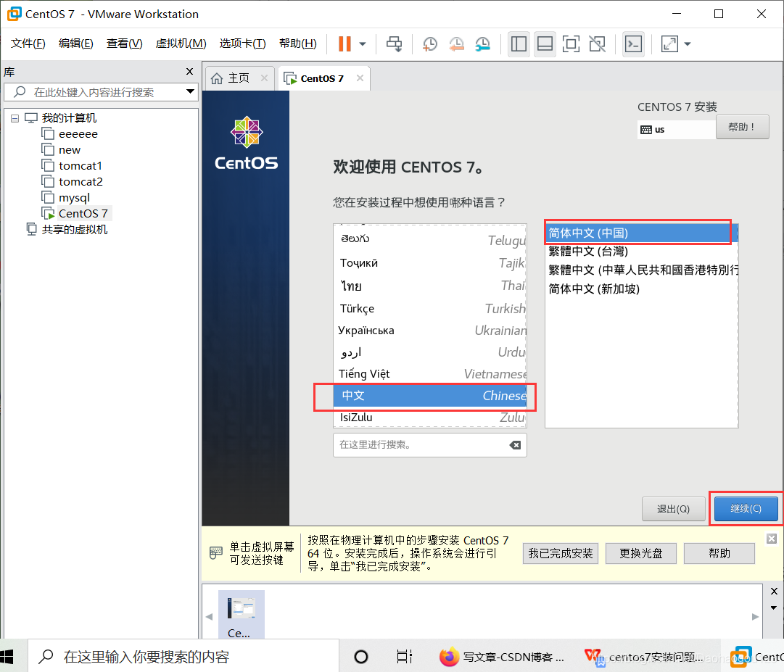Open the 查看(V) menu
Screen dimensions: 784x672
tap(124, 43)
